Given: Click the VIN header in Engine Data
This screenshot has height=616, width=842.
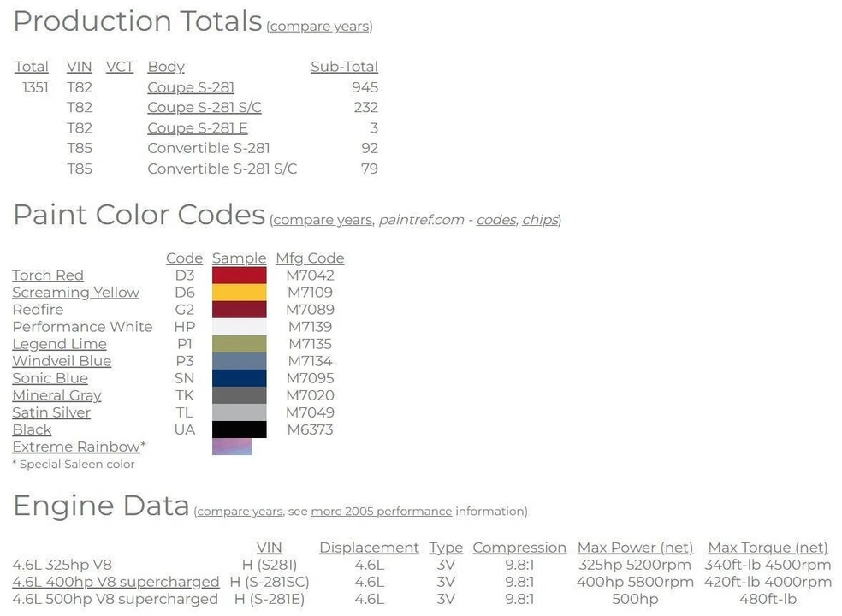Looking at the screenshot, I should click(x=269, y=548).
